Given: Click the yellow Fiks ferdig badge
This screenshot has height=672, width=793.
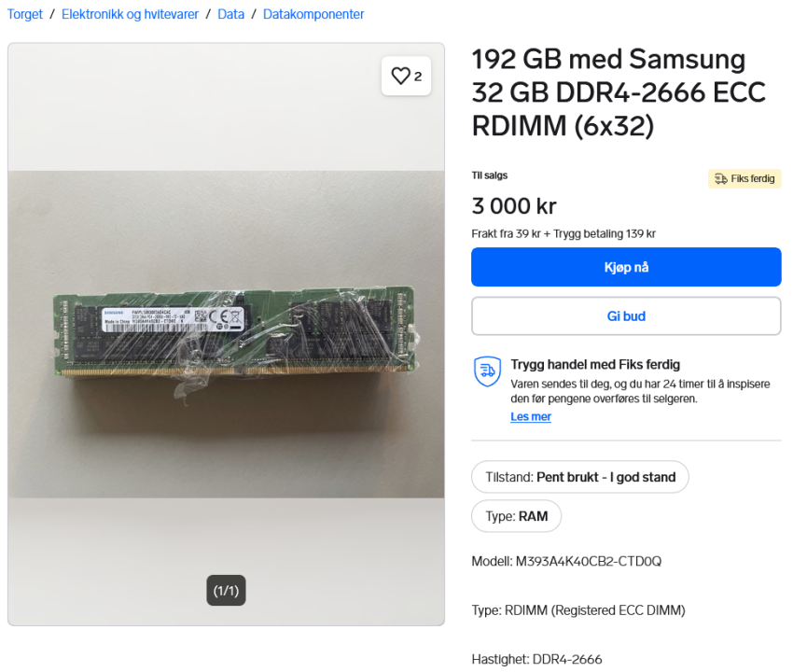Looking at the screenshot, I should click(744, 178).
